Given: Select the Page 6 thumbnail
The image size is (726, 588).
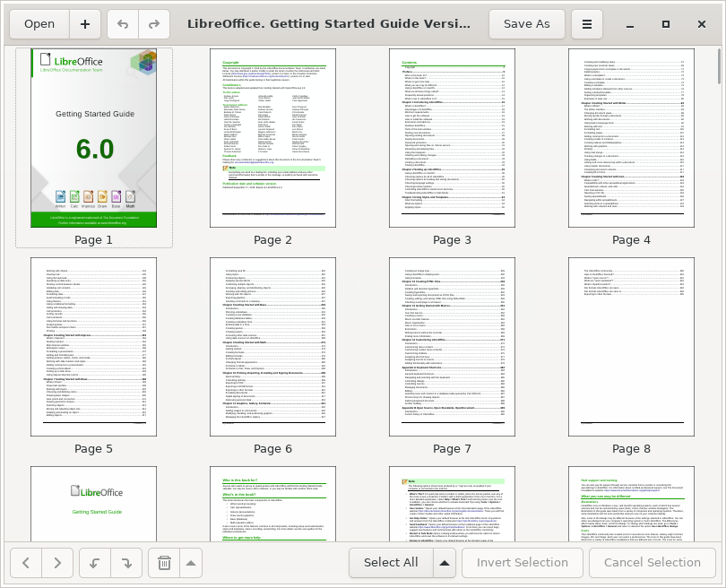Looking at the screenshot, I should pyautogui.click(x=272, y=347).
